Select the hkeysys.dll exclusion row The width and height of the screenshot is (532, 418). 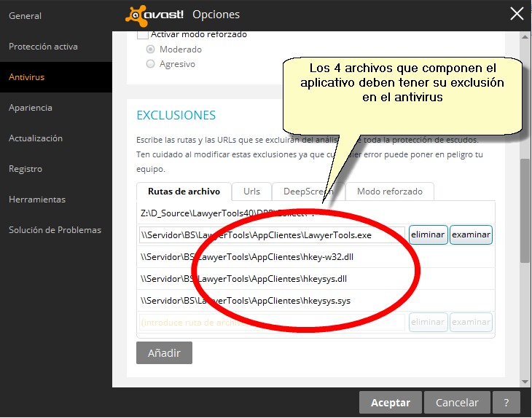[316, 279]
